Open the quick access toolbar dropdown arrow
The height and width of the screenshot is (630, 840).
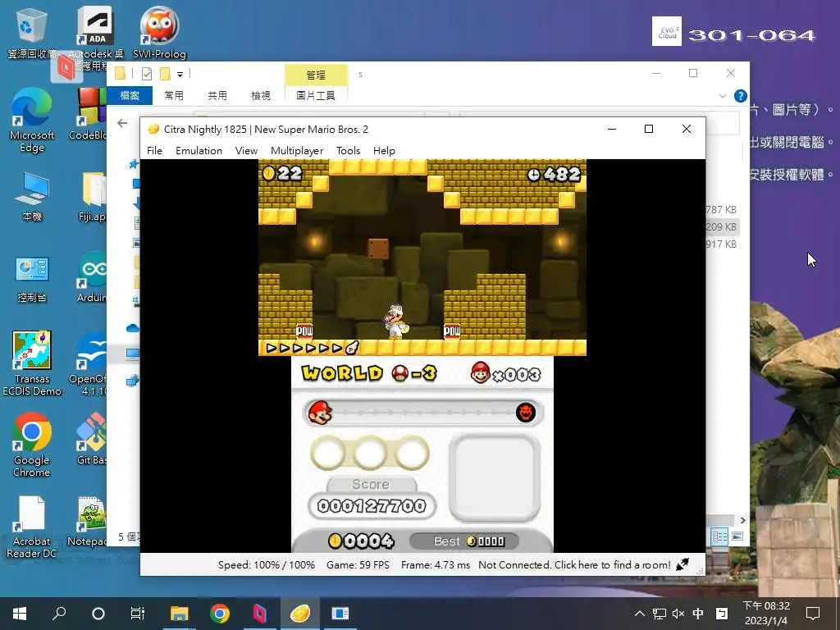(x=180, y=74)
